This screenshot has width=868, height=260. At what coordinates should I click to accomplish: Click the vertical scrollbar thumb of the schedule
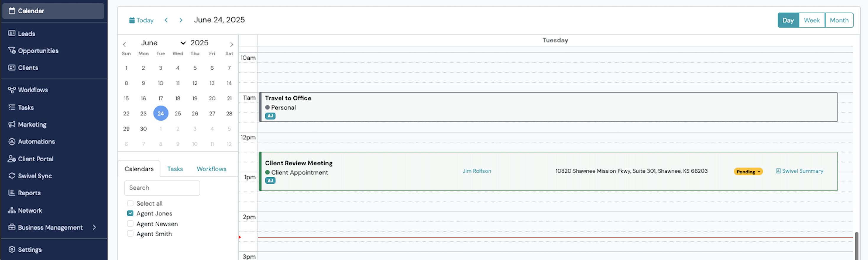point(856,246)
